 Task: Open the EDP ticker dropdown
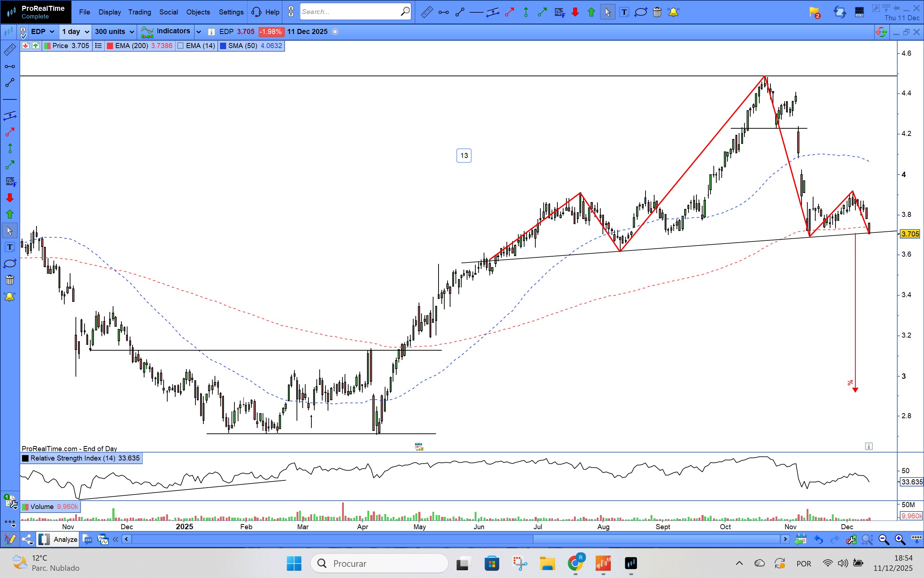click(43, 32)
